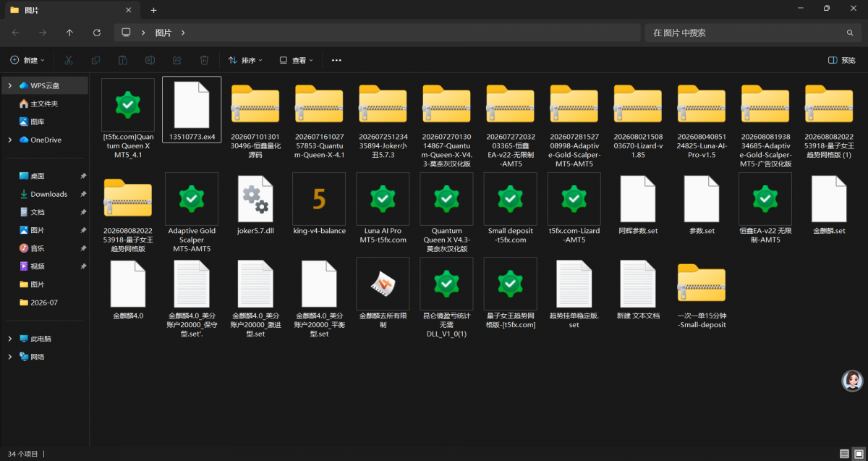The width and height of the screenshot is (868, 461).
Task: Click the Cut toolbar icon
Action: [69, 60]
